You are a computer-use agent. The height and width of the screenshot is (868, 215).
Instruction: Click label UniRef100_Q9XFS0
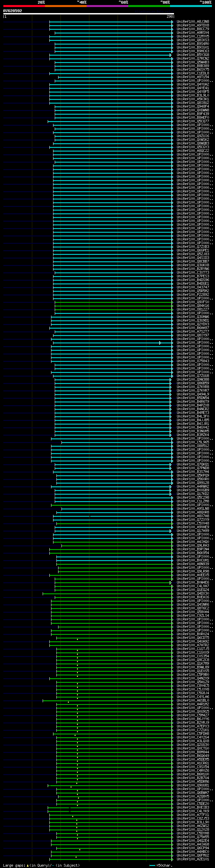[193, 302]
